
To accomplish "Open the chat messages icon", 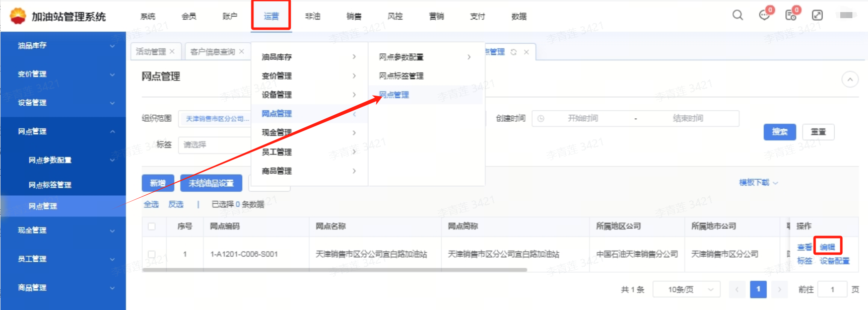I will coord(764,15).
